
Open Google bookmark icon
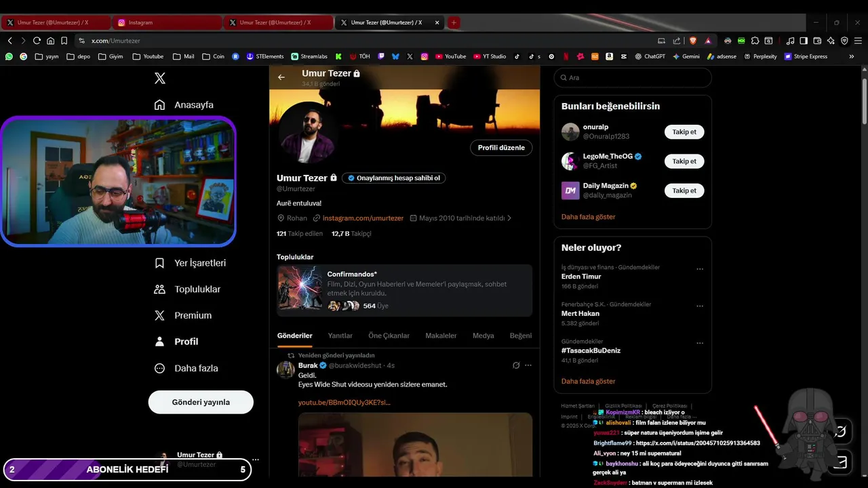tap(24, 56)
